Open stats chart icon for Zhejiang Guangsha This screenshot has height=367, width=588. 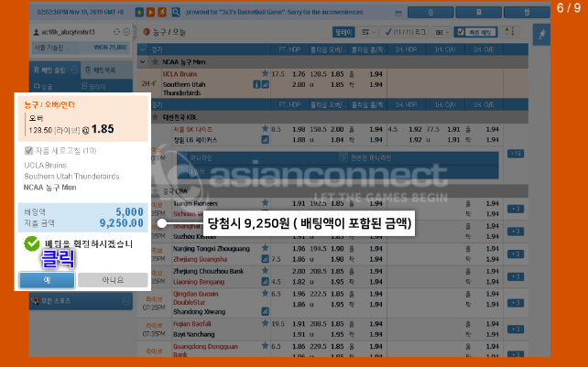coord(265,259)
